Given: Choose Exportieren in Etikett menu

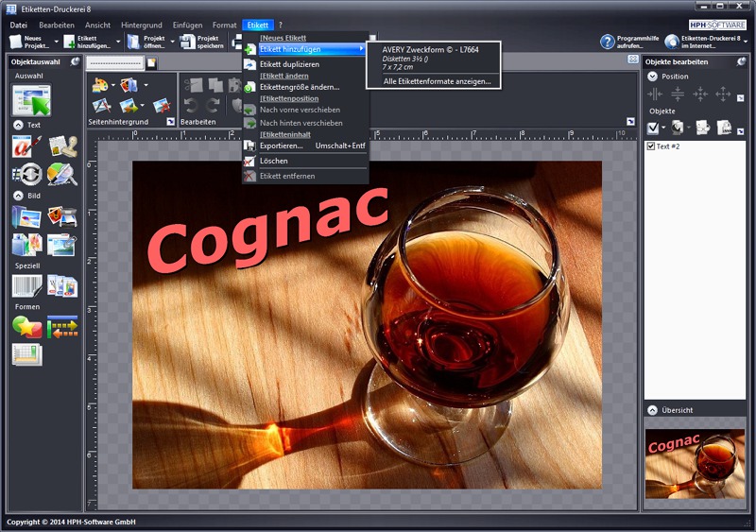Looking at the screenshot, I should pos(305,146).
